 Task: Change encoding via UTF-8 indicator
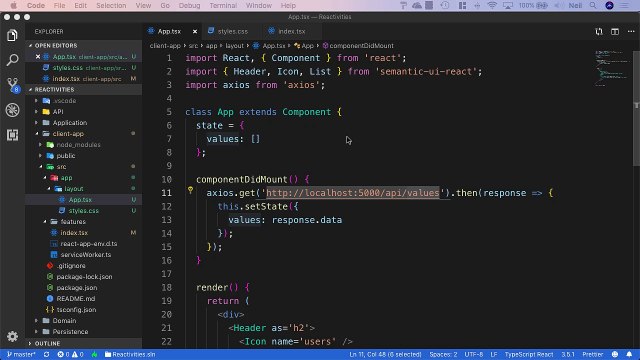[x=473, y=354]
